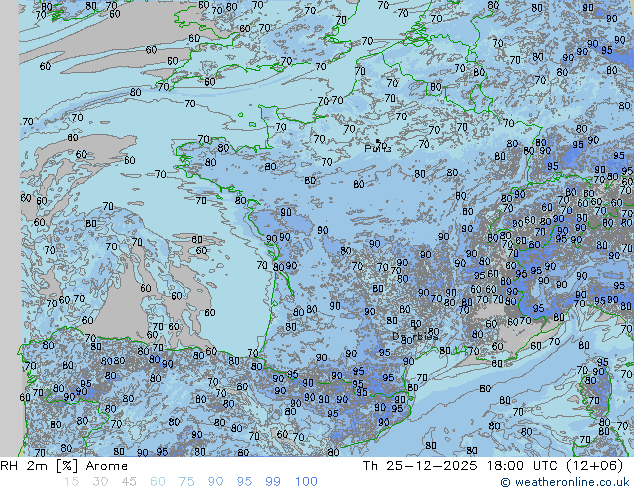
Task: Click the 'RH 2m [%]' map title
Action: pos(39,466)
